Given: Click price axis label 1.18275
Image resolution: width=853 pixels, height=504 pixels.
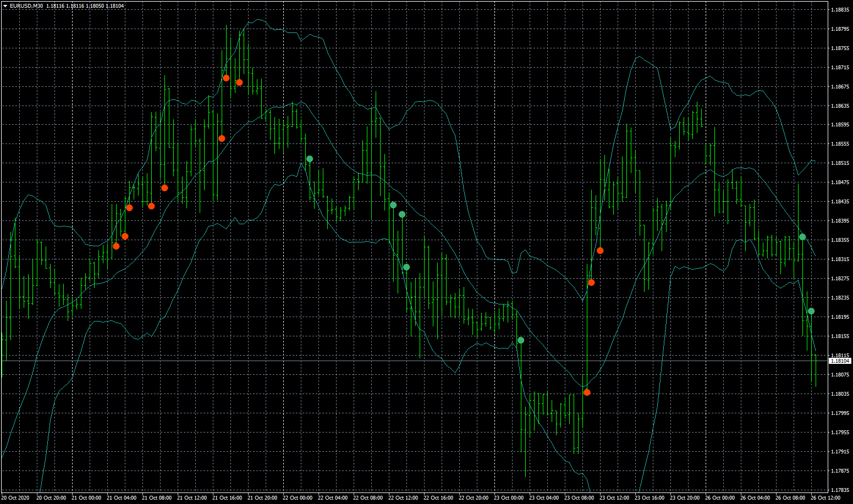Looking at the screenshot, I should click(839, 279).
